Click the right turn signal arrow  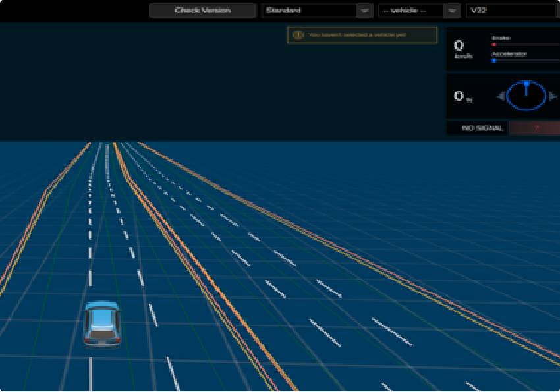click(x=553, y=96)
